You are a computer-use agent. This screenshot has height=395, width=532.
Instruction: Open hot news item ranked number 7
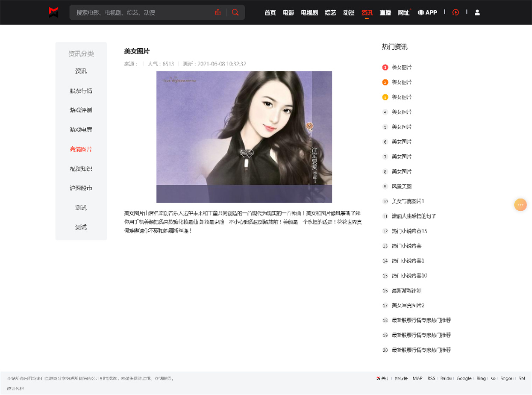(x=402, y=156)
